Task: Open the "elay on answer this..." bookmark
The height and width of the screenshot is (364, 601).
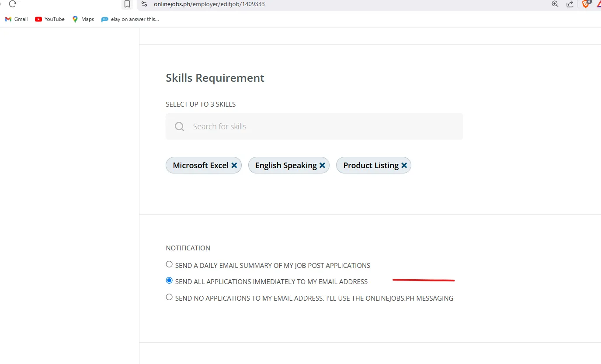Action: [x=130, y=19]
